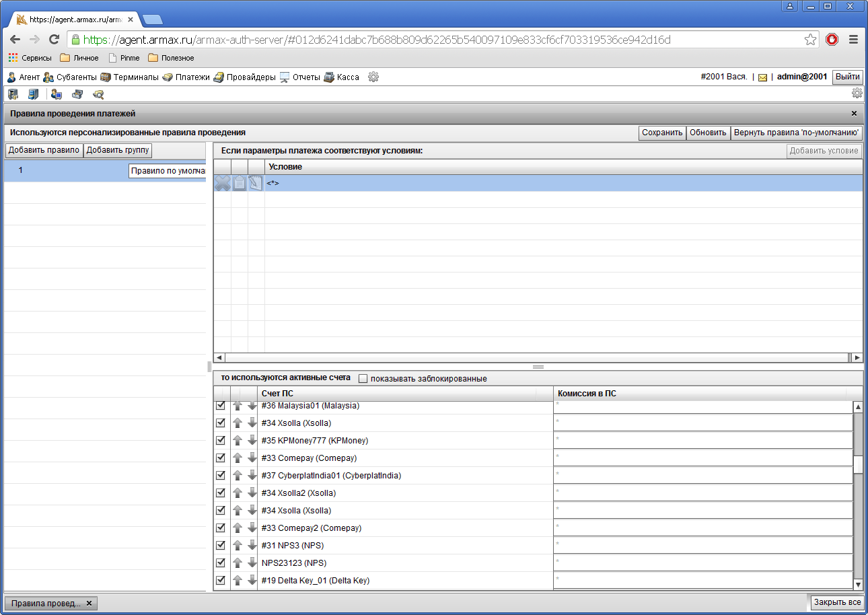Move #34 Xsolla2 account down
The height and width of the screenshot is (615, 868).
[x=252, y=493]
